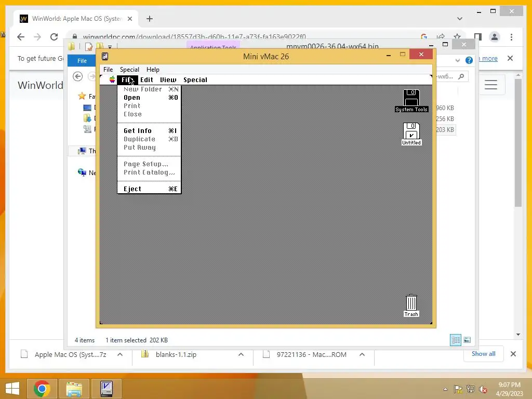Click the System Tools floppy disk icon

click(x=411, y=101)
